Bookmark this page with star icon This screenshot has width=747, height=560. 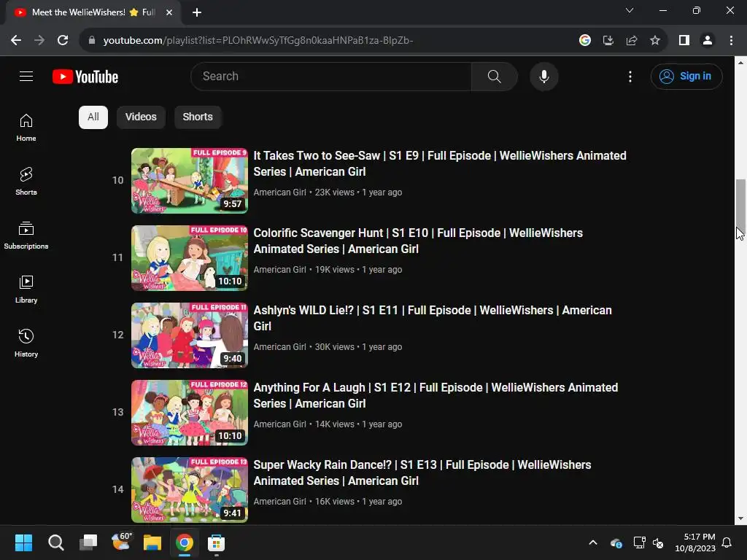(x=655, y=41)
